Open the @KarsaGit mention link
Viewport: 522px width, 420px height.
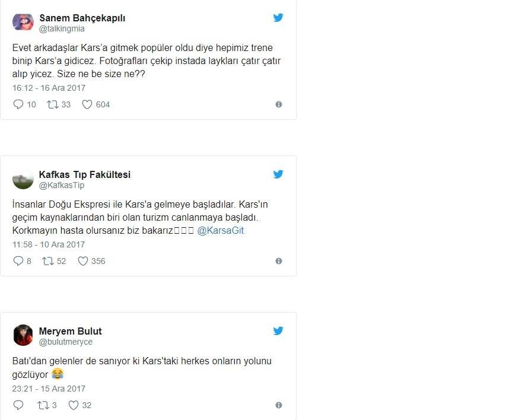[x=220, y=230]
